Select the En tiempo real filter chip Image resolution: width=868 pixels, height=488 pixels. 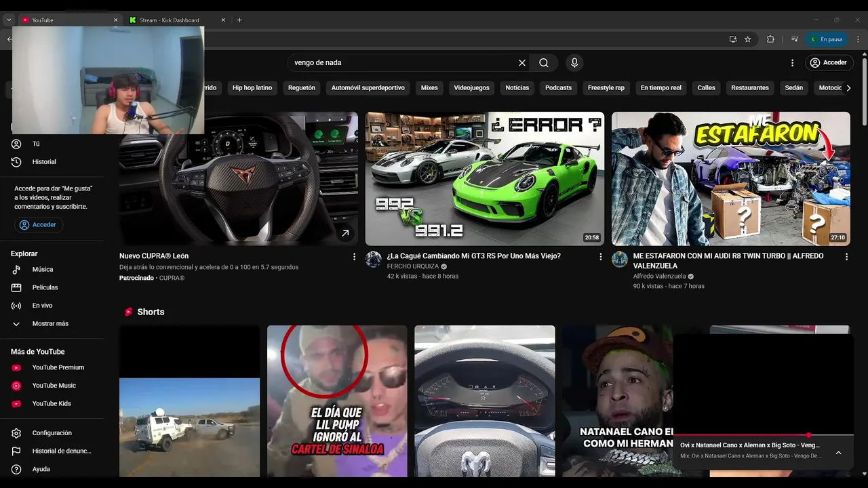(x=661, y=87)
